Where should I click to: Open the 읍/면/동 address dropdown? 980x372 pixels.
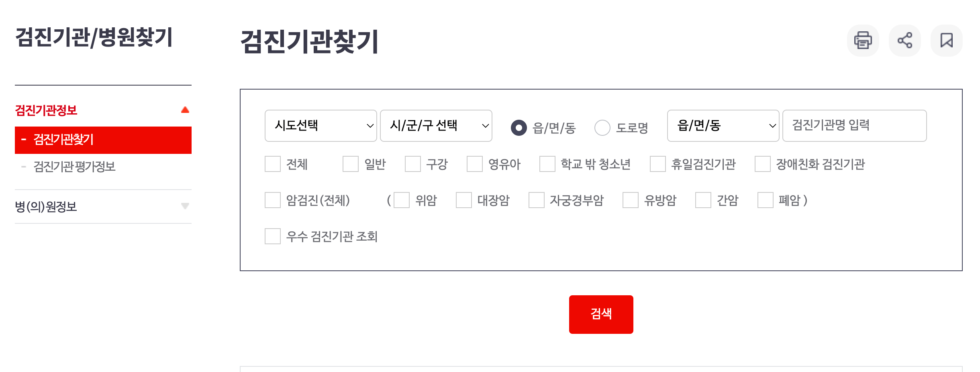tap(723, 126)
